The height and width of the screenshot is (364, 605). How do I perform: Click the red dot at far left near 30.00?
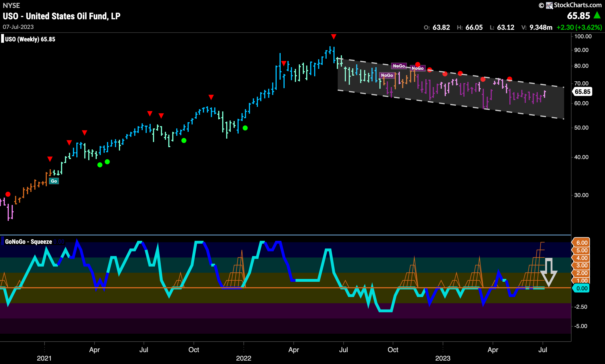8,194
